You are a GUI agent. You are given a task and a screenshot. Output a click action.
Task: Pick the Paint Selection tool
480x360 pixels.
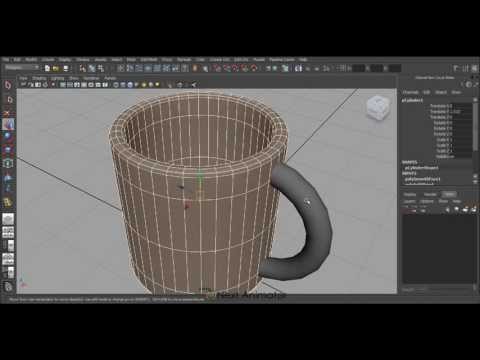coord(8,112)
